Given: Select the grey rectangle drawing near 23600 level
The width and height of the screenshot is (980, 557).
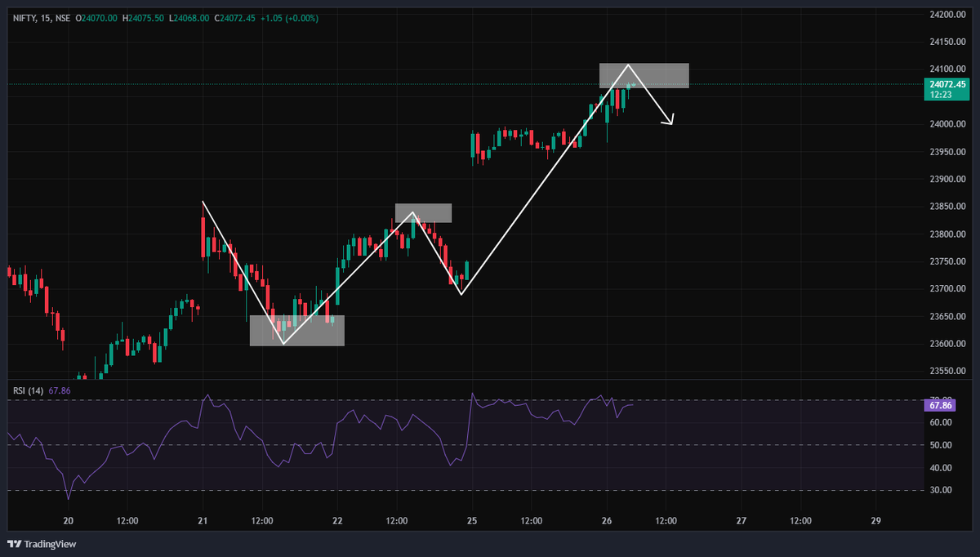Looking at the screenshot, I should pos(297,331).
